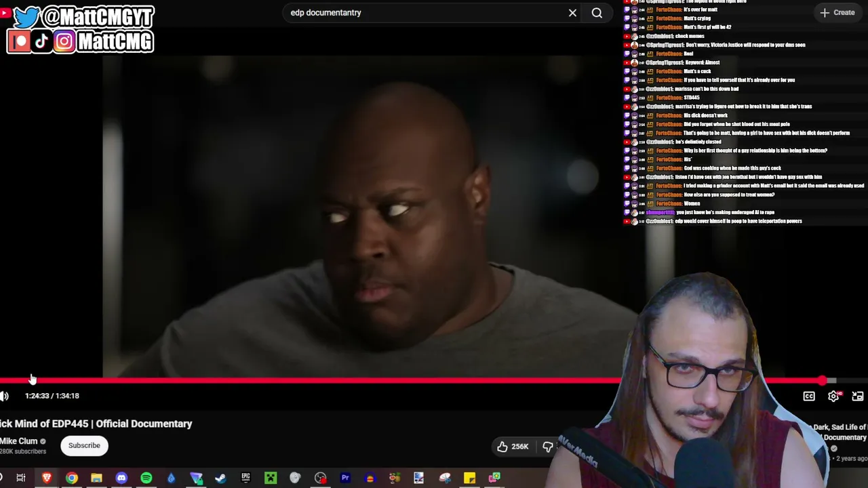Click the search magnifier button
This screenshot has height=488, width=868.
tap(597, 13)
